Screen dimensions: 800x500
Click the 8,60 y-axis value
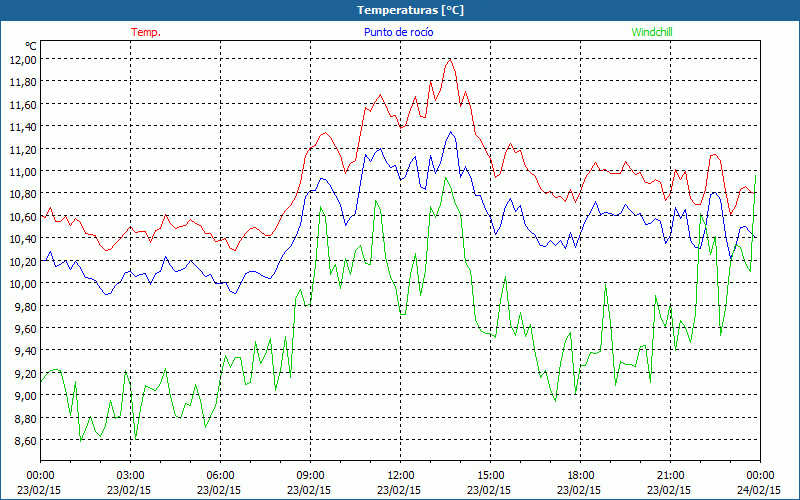[26, 440]
